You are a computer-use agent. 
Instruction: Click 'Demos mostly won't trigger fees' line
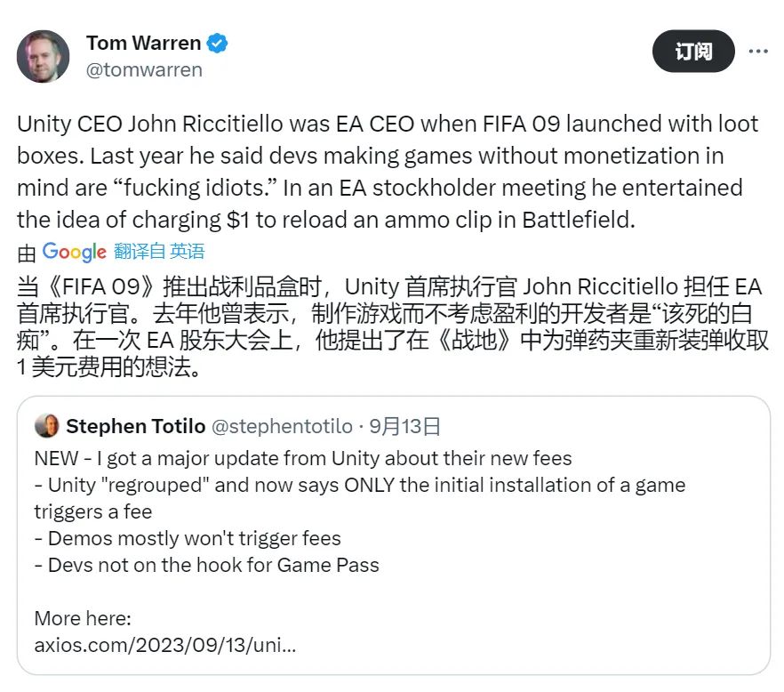click(x=188, y=538)
